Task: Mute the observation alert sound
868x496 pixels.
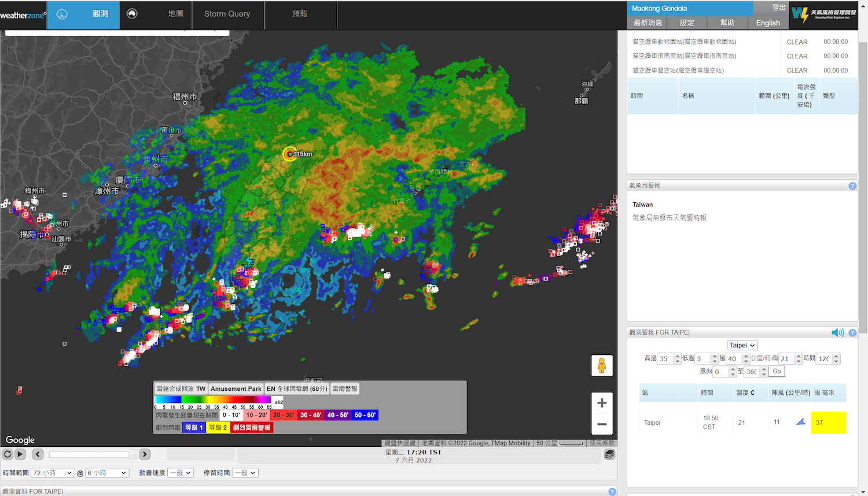Action: (x=837, y=332)
